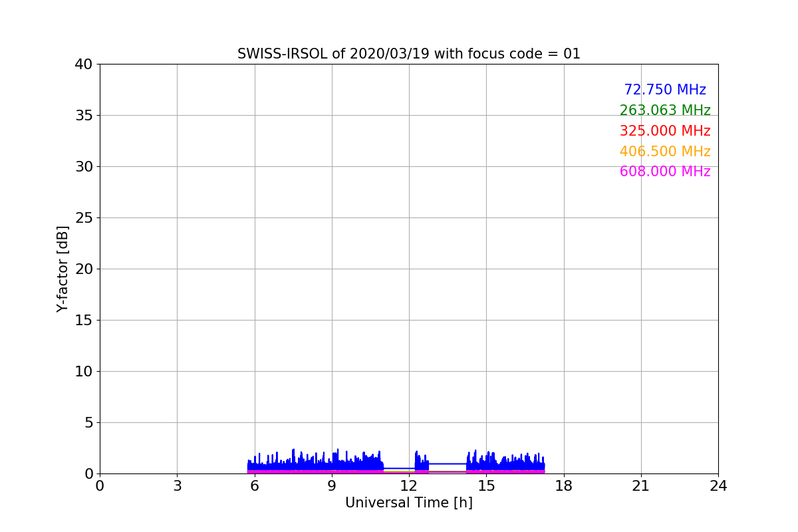Click the x-axis tick label 24
This screenshot has height=532, width=798.
pyautogui.click(x=718, y=486)
